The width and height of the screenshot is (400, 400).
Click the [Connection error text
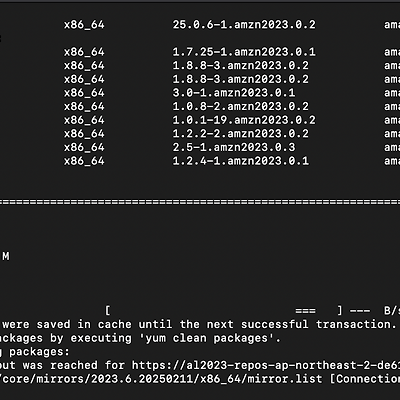tap(365, 379)
